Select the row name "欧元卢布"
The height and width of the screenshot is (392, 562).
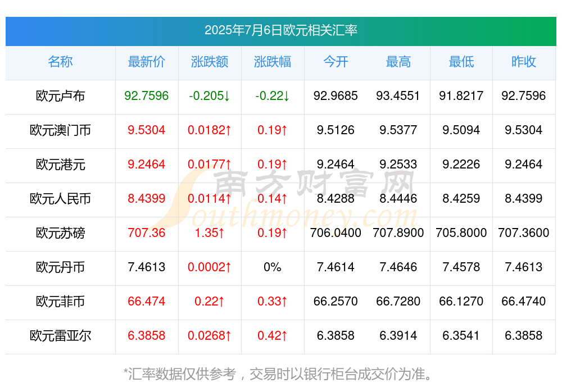(60, 95)
